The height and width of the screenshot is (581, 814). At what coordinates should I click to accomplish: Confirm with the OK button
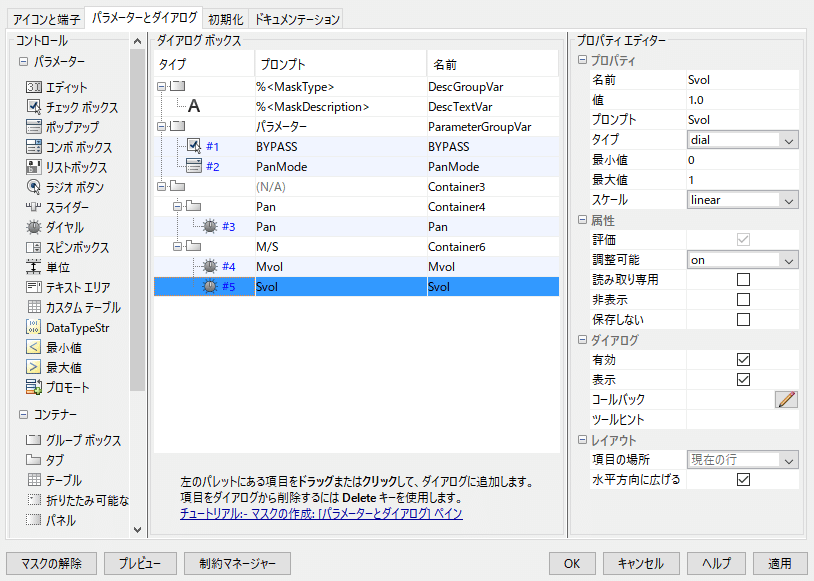click(x=572, y=563)
